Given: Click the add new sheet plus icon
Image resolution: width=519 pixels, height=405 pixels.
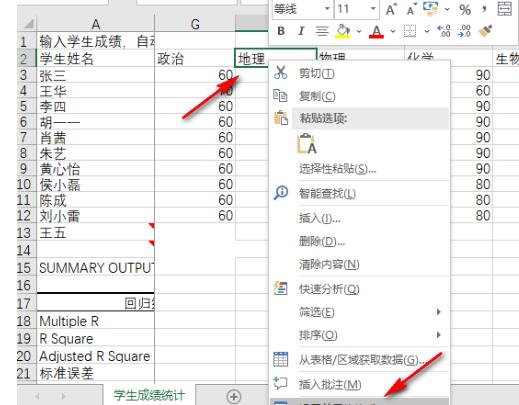Looking at the screenshot, I should tap(233, 396).
